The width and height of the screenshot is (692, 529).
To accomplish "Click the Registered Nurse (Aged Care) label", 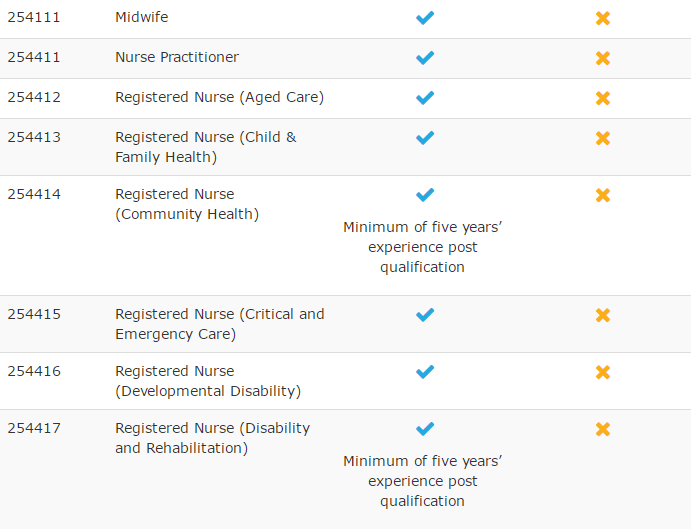I will coord(219,97).
